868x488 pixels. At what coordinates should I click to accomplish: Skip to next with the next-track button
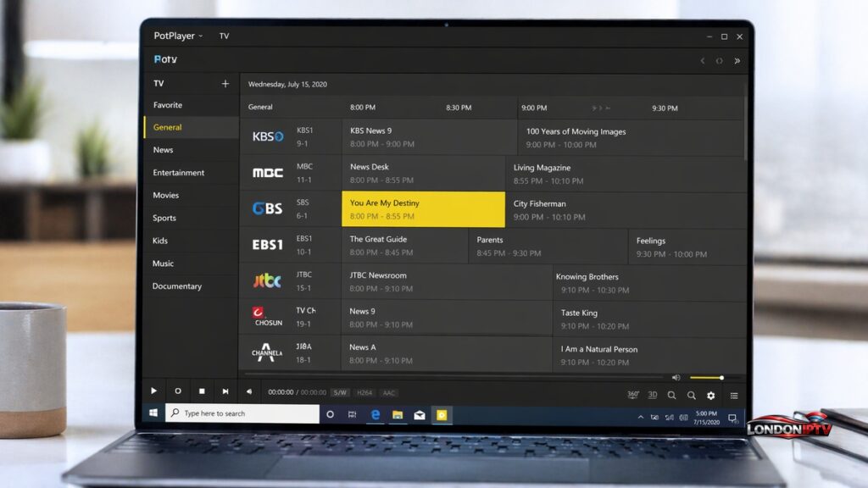click(225, 391)
